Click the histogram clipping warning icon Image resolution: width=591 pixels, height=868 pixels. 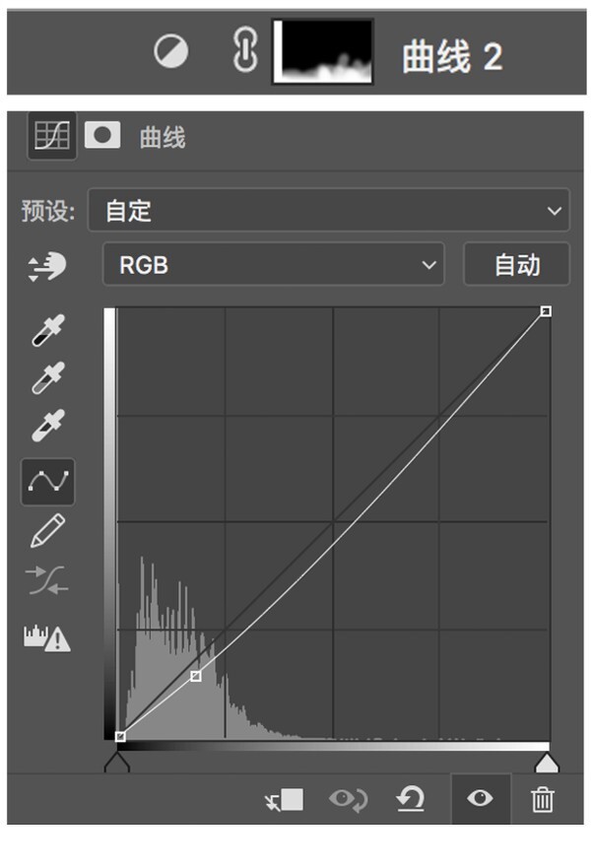click(47, 638)
